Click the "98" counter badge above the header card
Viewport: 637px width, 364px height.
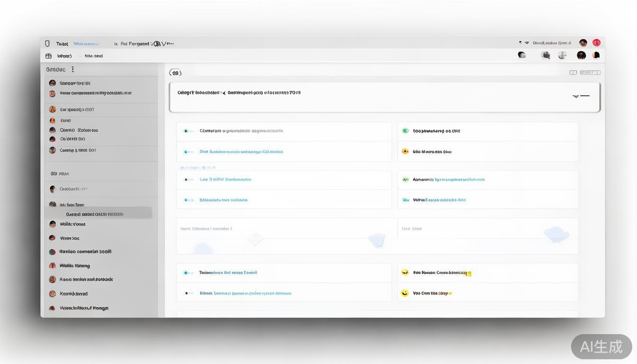(x=175, y=73)
